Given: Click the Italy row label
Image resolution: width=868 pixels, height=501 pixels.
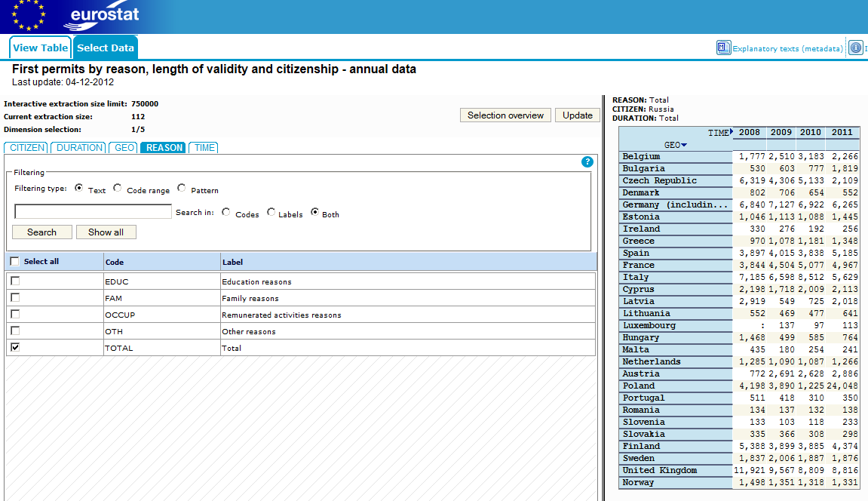Looking at the screenshot, I should [636, 278].
